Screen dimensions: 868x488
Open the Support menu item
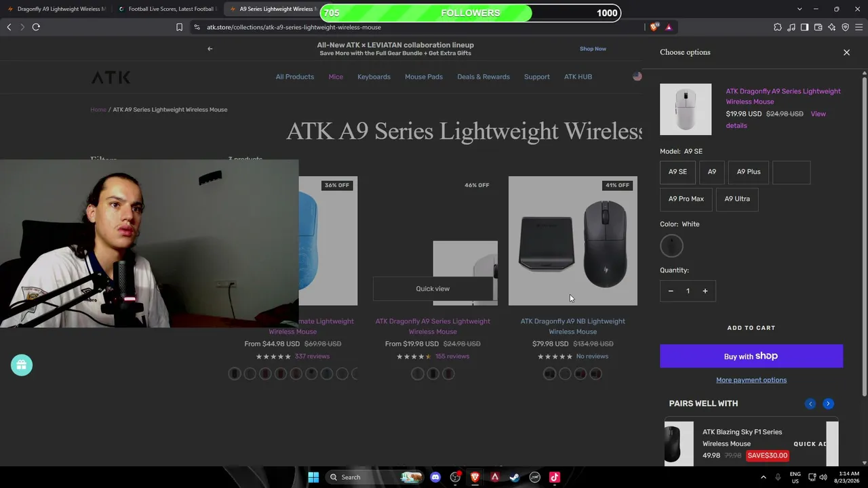click(537, 77)
